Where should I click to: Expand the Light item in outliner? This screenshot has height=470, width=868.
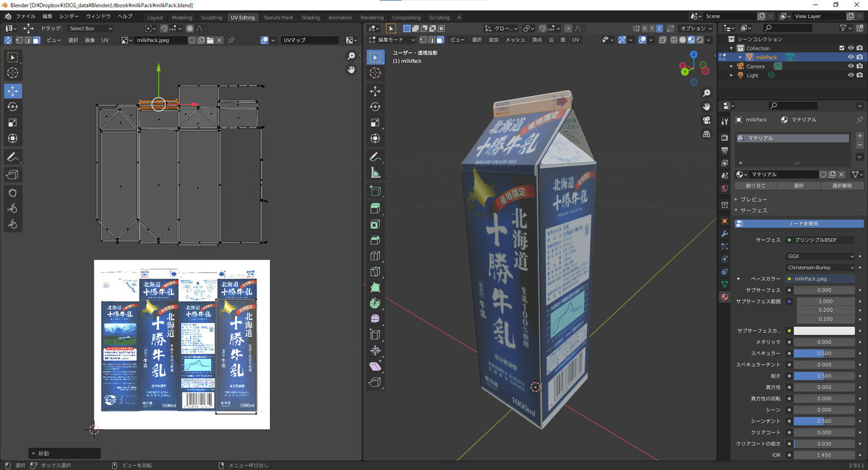pos(731,75)
